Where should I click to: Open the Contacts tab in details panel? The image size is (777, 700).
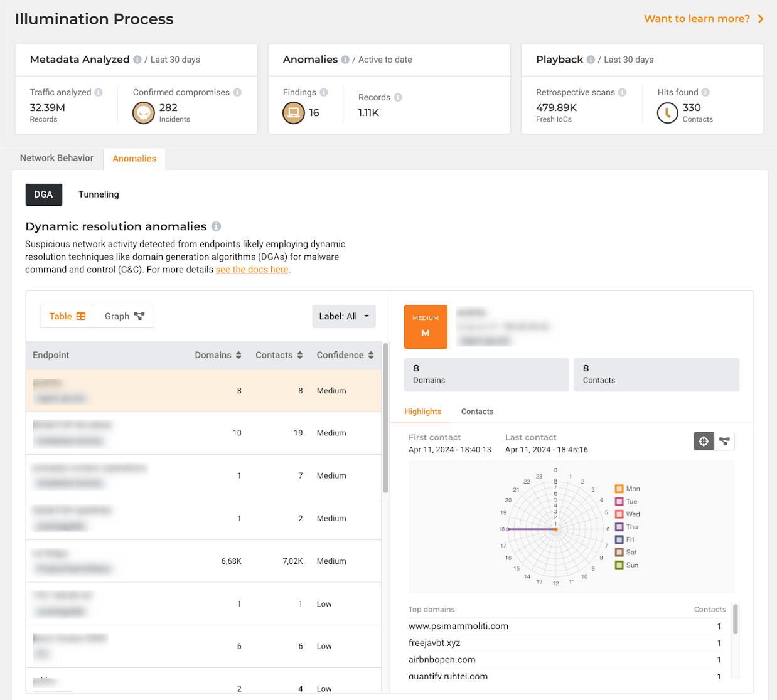coord(477,411)
